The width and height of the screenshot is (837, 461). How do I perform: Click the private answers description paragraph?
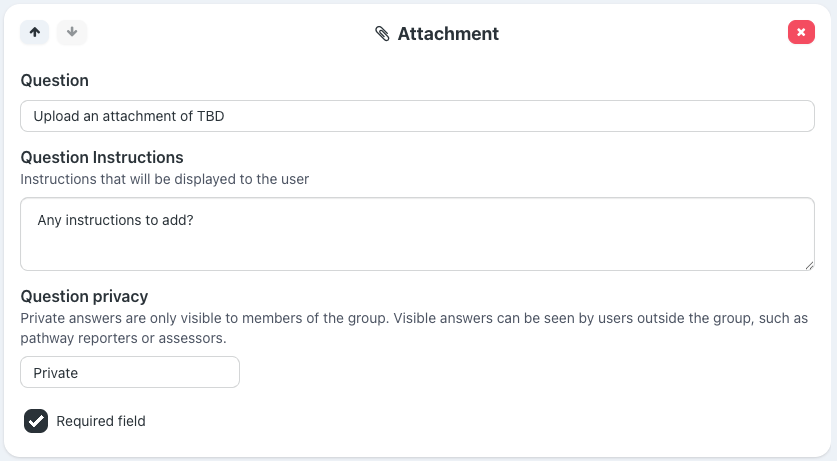(414, 327)
